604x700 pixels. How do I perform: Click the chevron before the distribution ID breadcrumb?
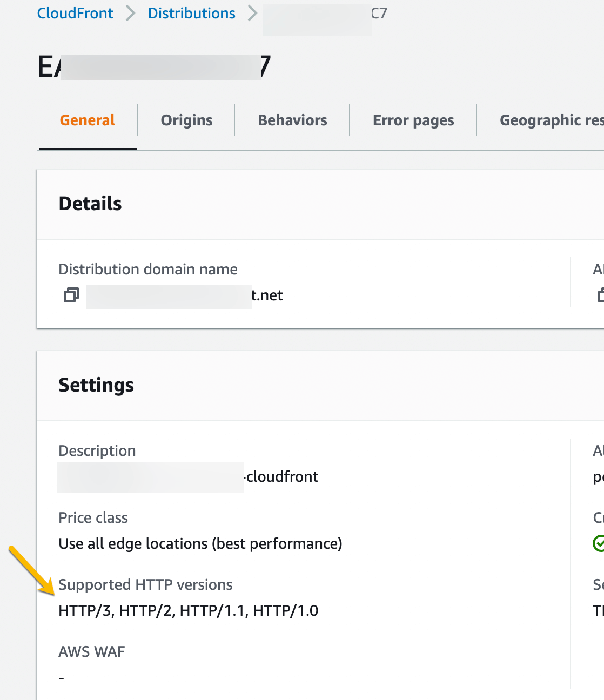point(252,13)
